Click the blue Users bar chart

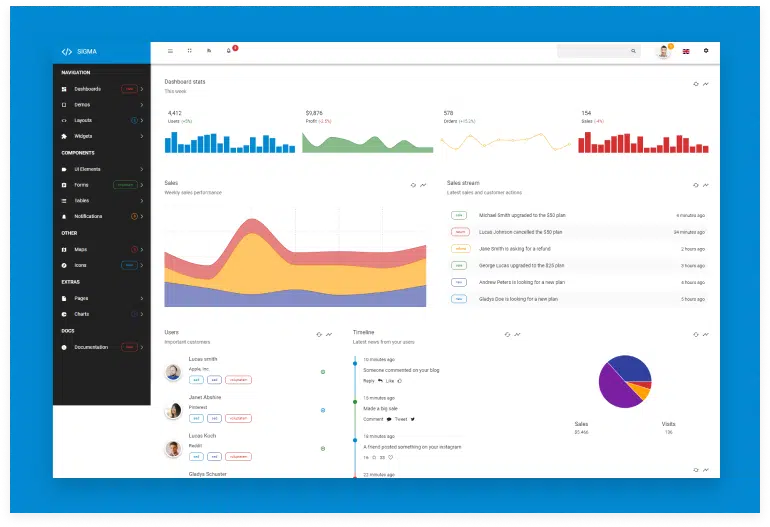pos(230,142)
